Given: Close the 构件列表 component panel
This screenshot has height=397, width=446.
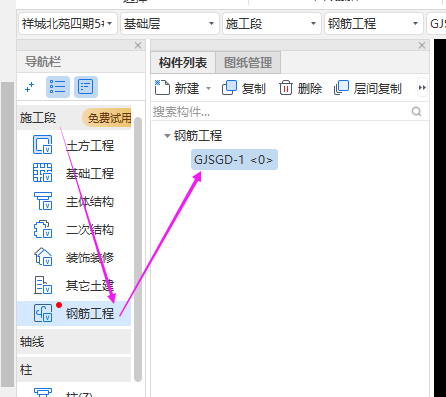Looking at the screenshot, I should 422,45.
